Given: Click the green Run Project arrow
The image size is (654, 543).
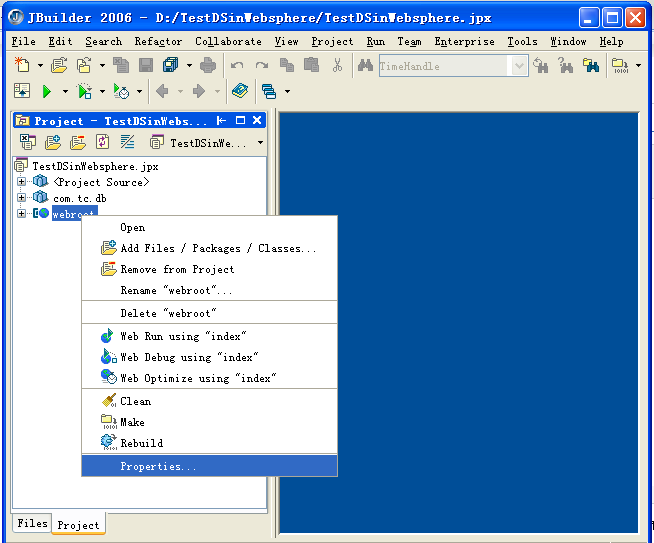Looking at the screenshot, I should click(x=47, y=91).
